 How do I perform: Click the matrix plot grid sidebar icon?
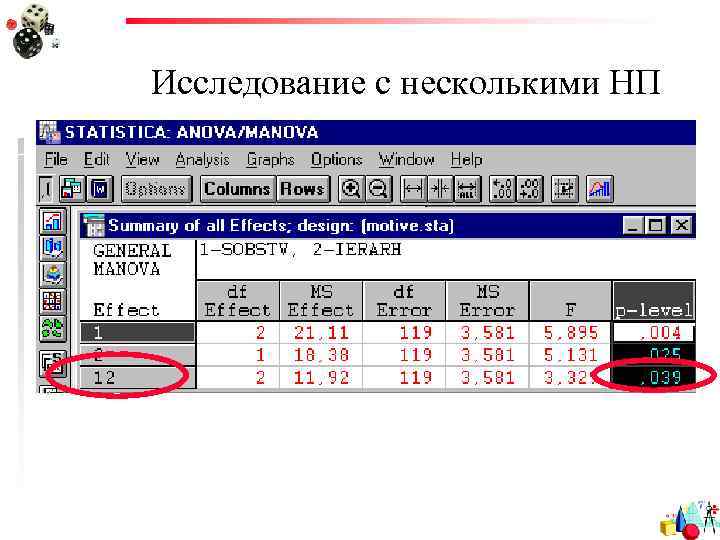click(x=53, y=301)
